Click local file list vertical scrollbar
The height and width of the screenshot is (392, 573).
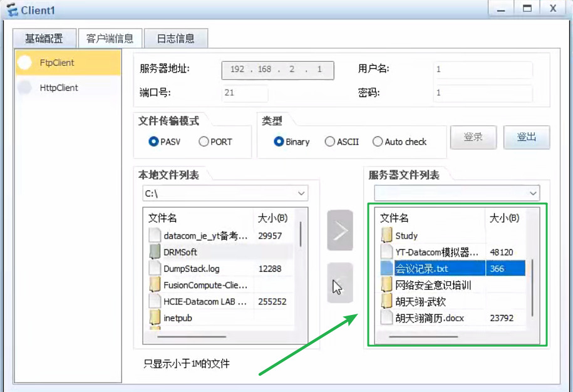click(x=301, y=234)
